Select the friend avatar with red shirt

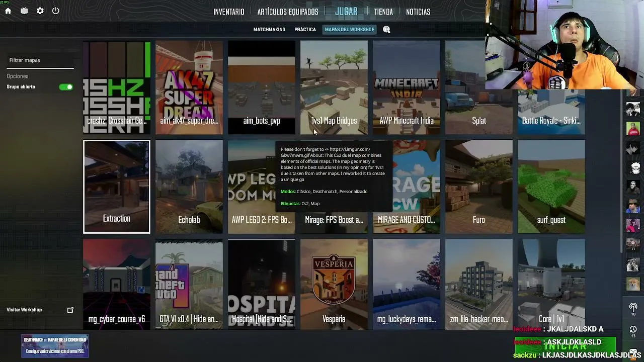[x=633, y=128]
